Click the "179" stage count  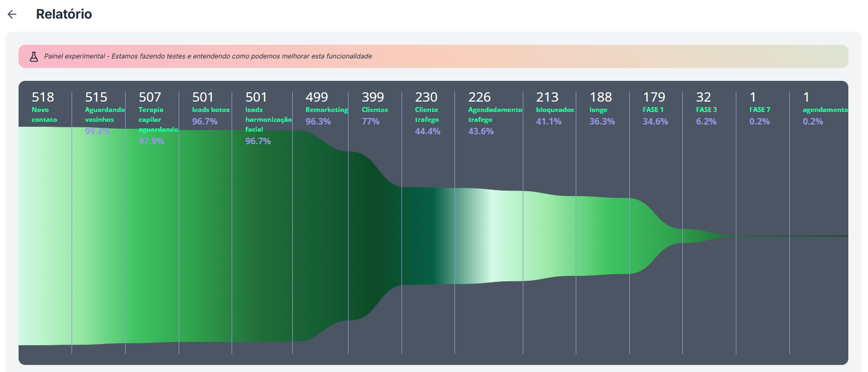pos(654,97)
